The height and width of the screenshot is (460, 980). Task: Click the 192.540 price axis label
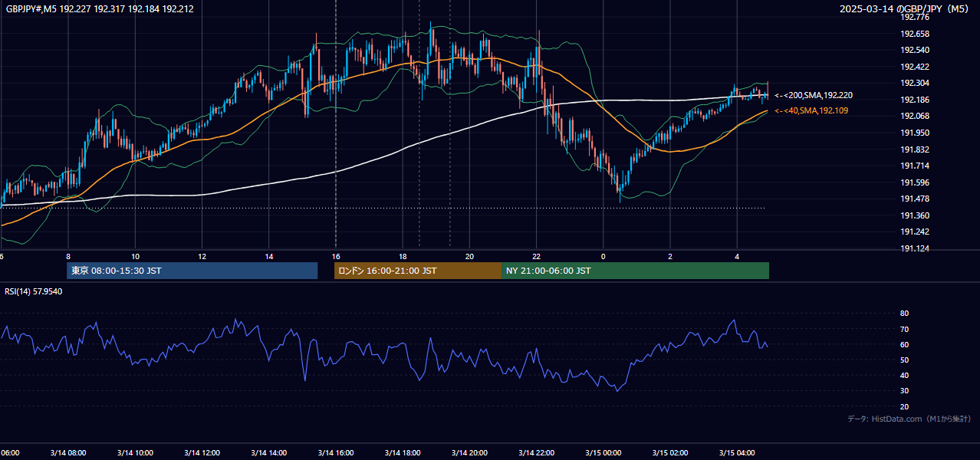point(914,50)
